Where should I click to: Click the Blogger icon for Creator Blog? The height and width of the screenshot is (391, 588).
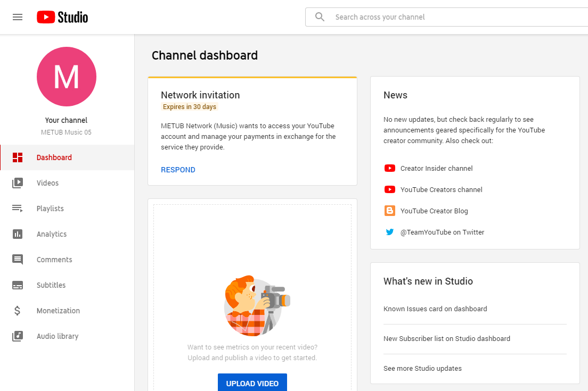click(x=390, y=211)
